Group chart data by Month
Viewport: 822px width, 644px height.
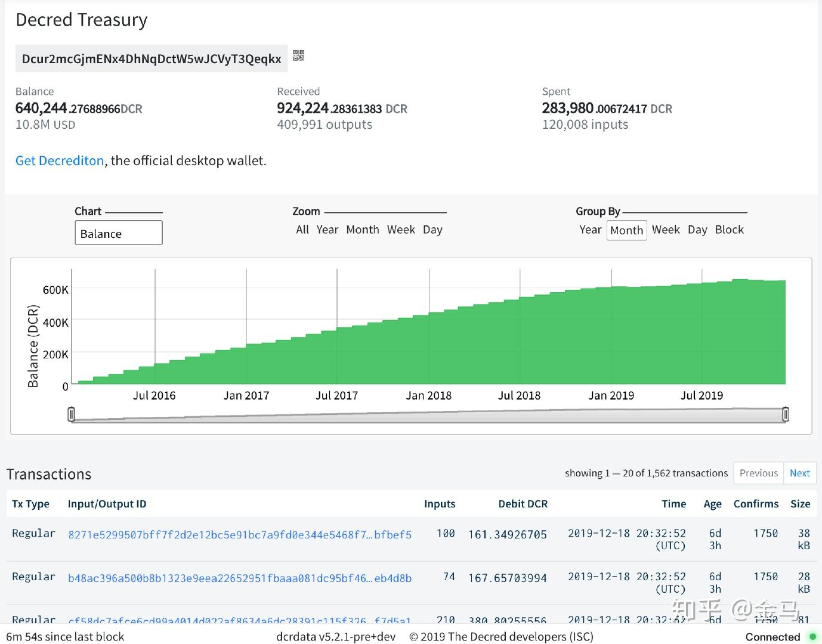627,230
